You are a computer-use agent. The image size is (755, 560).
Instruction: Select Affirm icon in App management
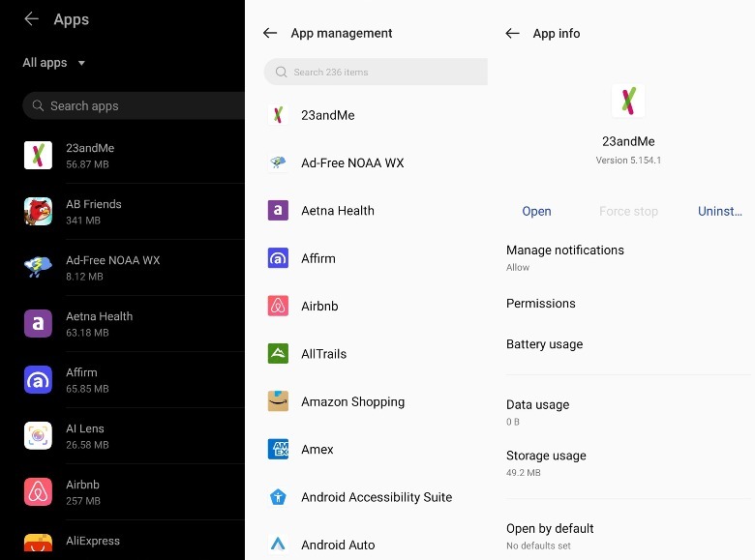[278, 258]
